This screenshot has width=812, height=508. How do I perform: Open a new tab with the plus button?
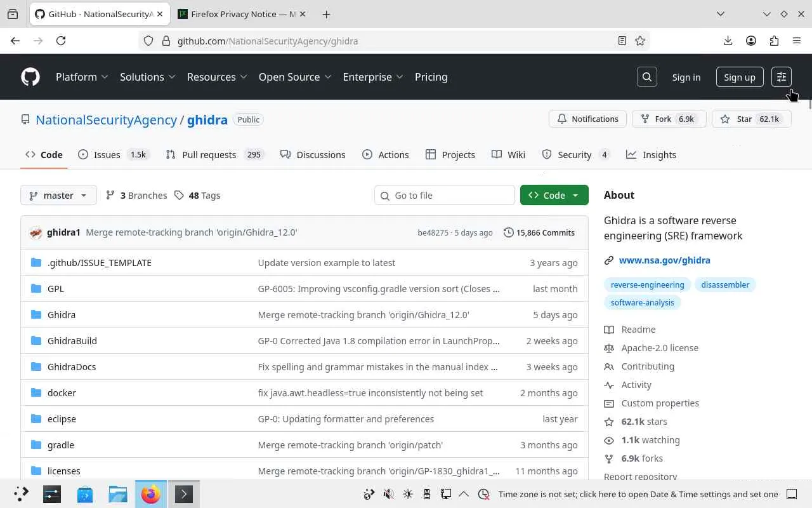[326, 14]
